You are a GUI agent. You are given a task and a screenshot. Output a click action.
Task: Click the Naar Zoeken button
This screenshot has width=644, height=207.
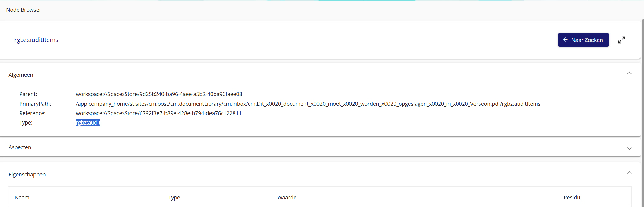click(583, 40)
